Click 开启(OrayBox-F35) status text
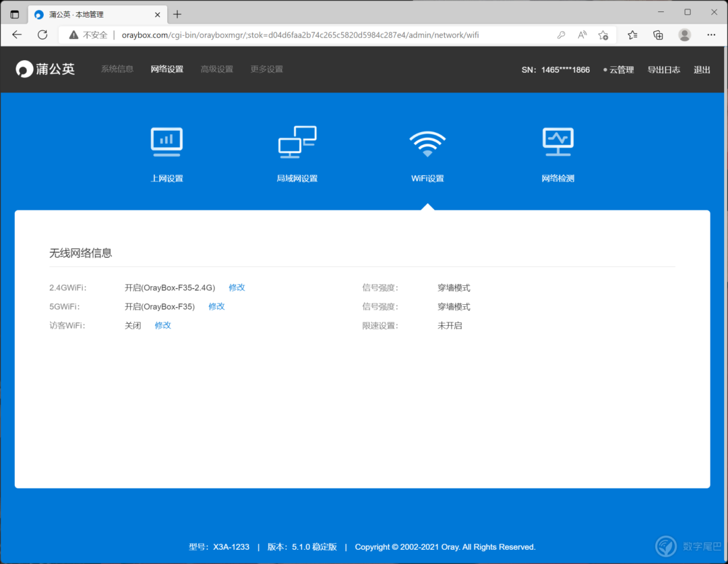Screen dimensions: 728x564 [x=160, y=306]
